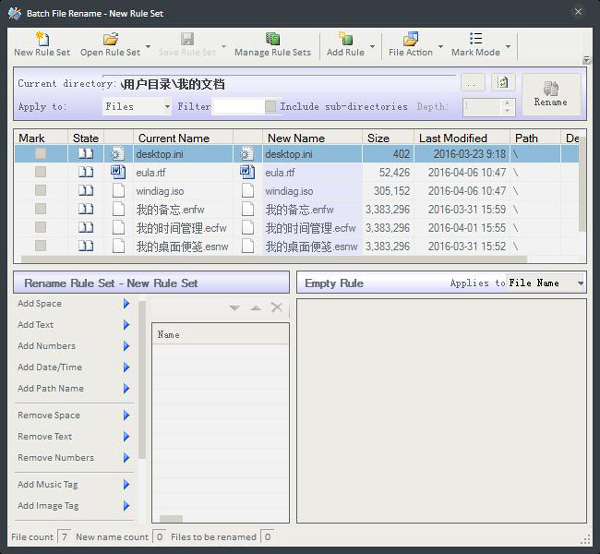Click the file list vertical scrollbar

(582, 184)
